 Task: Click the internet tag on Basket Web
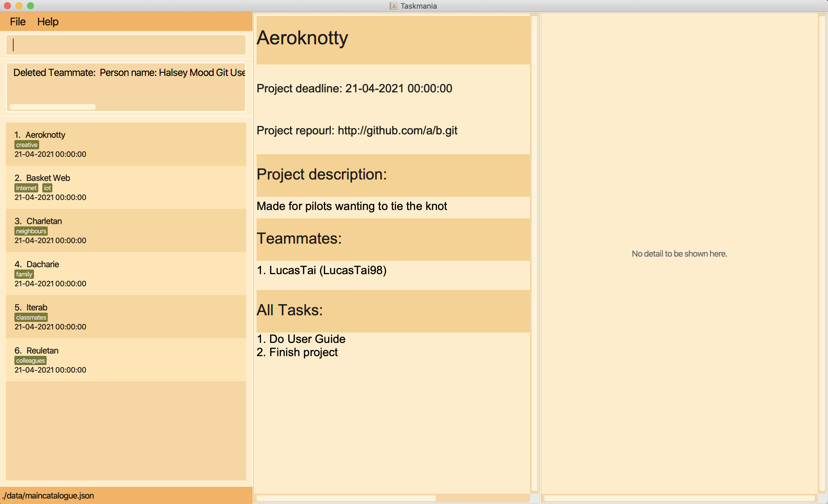(25, 188)
